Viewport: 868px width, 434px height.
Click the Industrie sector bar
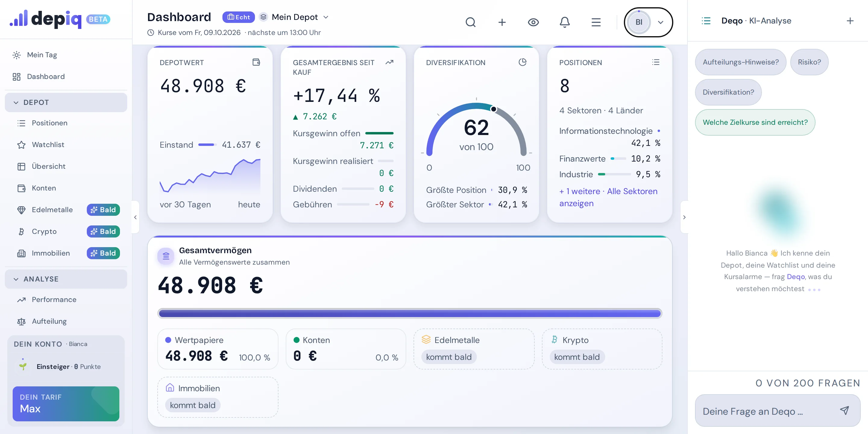click(614, 174)
